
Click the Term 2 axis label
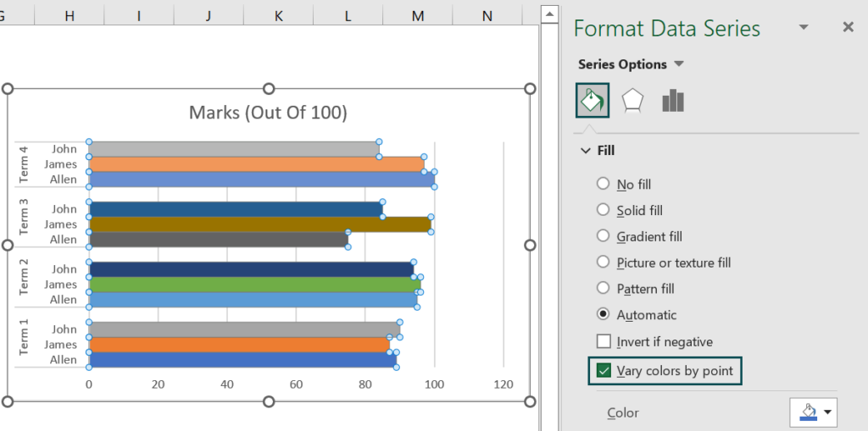pos(23,277)
